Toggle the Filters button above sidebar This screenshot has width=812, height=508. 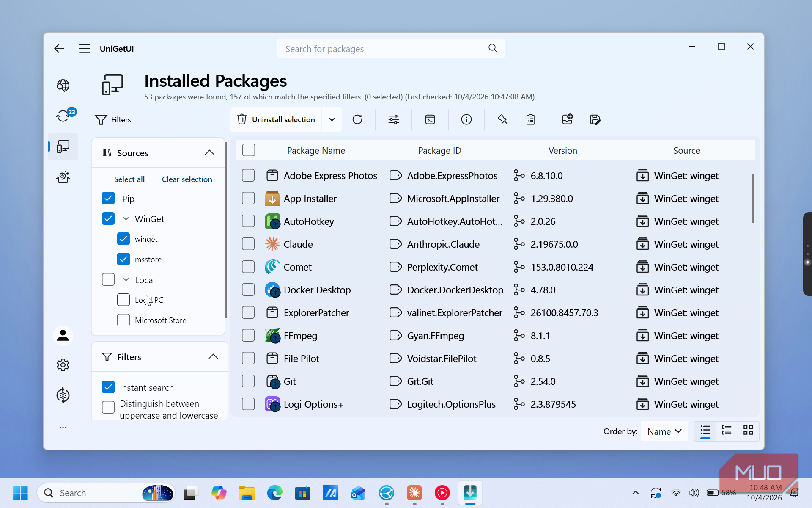pyautogui.click(x=113, y=120)
